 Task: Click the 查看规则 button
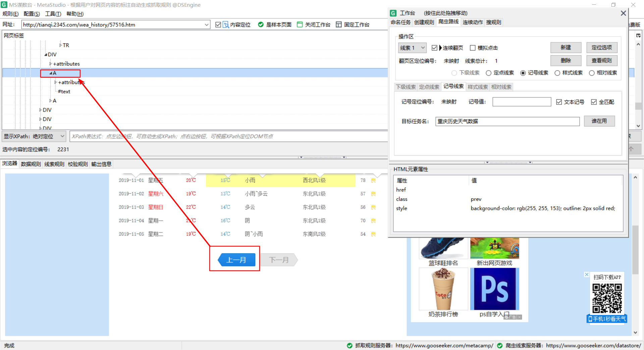[601, 60]
